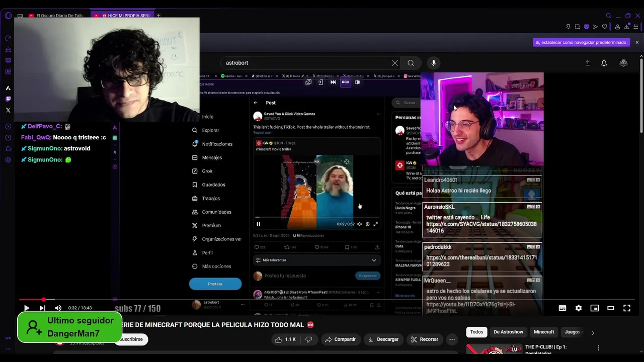Open Twitch in Opera GX sidebar
Viewport: 644px width, 362px height.
pos(8,99)
